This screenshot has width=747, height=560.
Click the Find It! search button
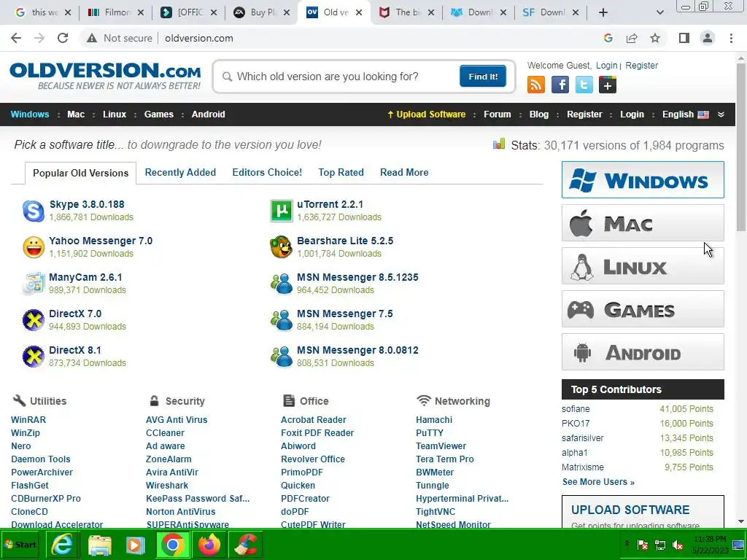point(483,76)
